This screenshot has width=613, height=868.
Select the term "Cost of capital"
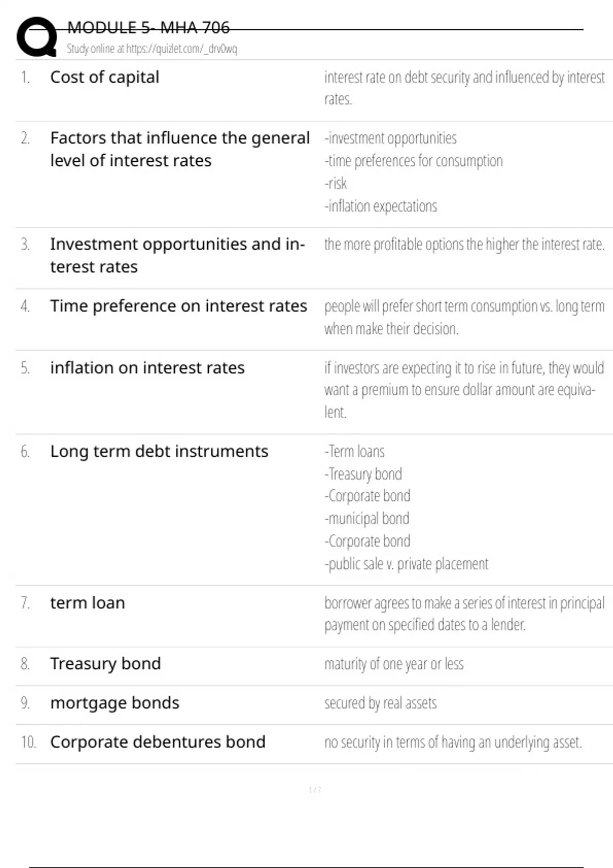click(x=105, y=77)
